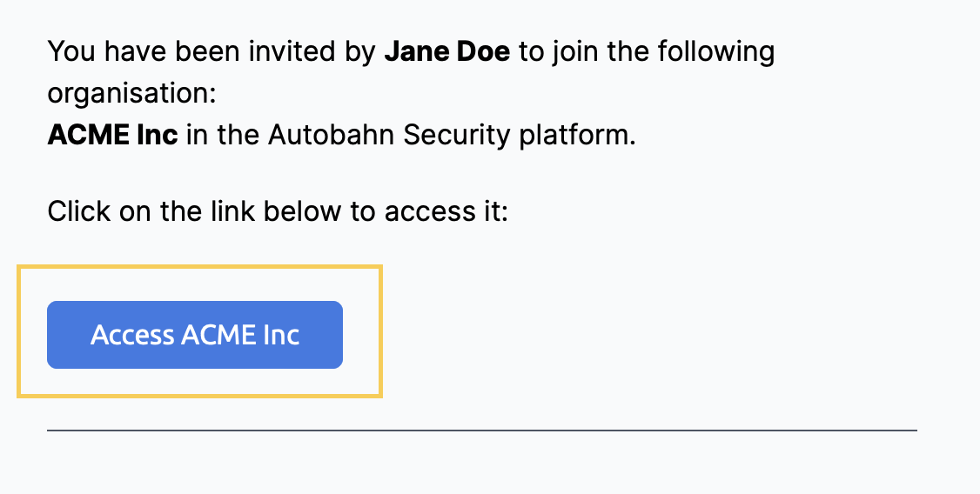Image resolution: width=980 pixels, height=494 pixels.
Task: Click the Access ACME Inc button
Action: pos(194,335)
